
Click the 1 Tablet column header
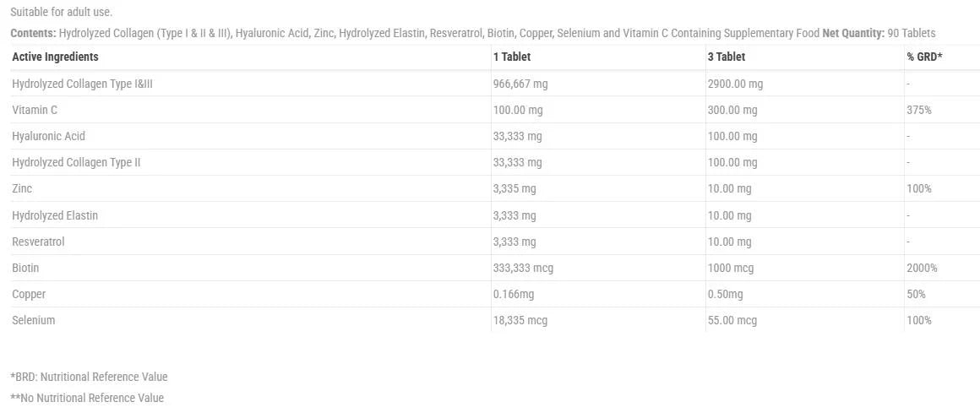coord(512,57)
